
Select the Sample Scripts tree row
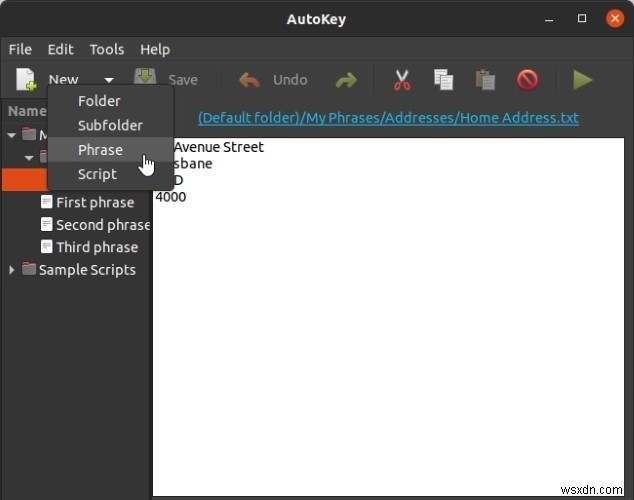77,270
